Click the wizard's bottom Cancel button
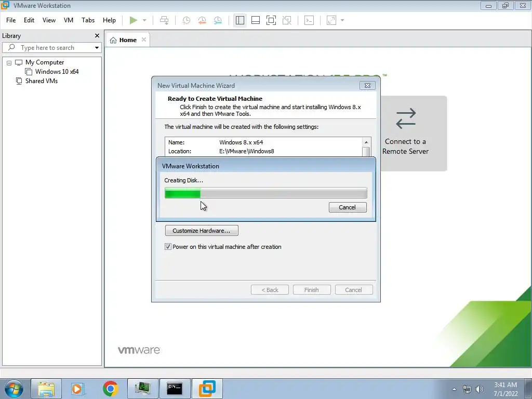Viewport: 532px width, 399px height. tap(353, 290)
